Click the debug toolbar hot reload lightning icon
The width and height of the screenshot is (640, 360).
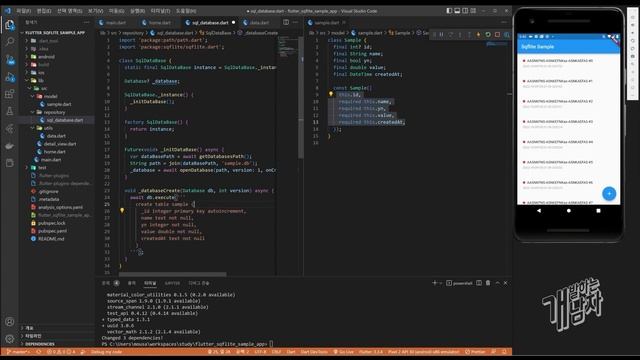click(478, 35)
